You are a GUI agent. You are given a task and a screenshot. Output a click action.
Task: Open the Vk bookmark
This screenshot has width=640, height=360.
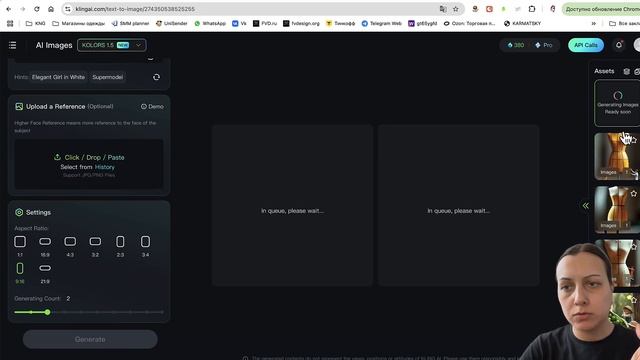click(239, 24)
